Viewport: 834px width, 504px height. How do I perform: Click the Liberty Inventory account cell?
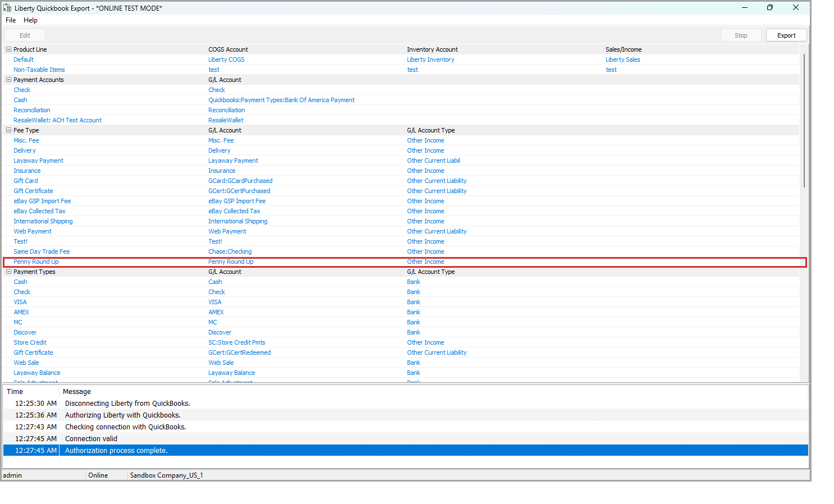click(430, 59)
